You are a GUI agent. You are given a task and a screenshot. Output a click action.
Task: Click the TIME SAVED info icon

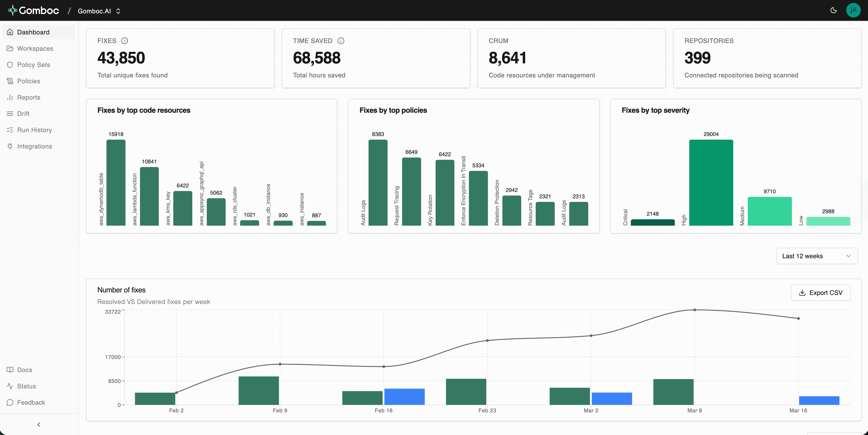tap(341, 41)
